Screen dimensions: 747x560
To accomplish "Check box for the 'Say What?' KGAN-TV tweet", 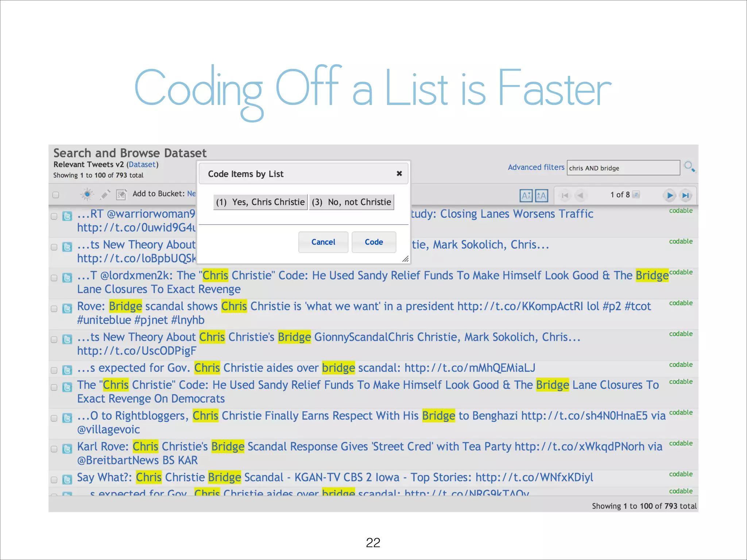I will tap(54, 480).
